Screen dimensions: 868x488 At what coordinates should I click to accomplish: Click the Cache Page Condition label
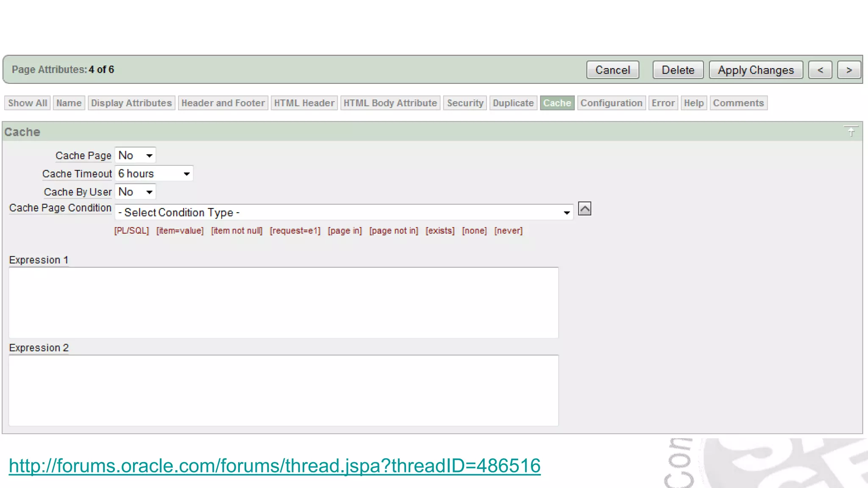60,208
